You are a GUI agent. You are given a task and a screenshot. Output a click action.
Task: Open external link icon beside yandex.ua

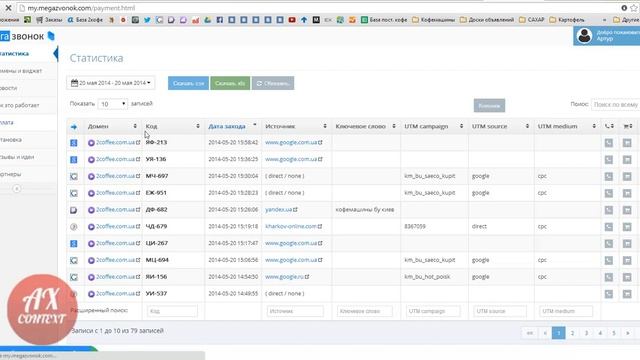295,209
